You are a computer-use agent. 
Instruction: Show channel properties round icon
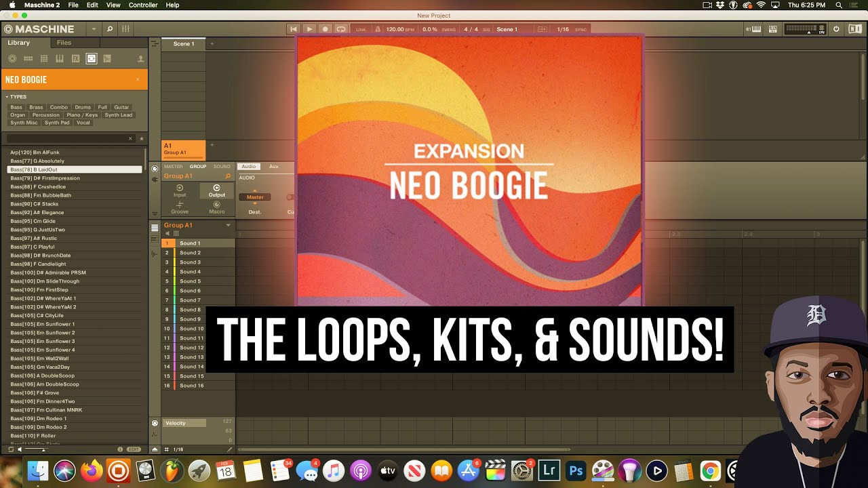[155, 168]
